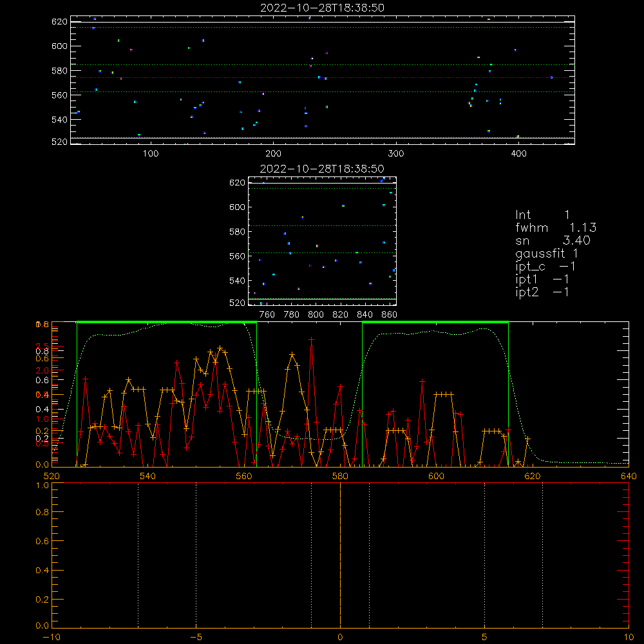Click x-axis label 640 in profile plot
This screenshot has width=644, height=644.
[629, 476]
